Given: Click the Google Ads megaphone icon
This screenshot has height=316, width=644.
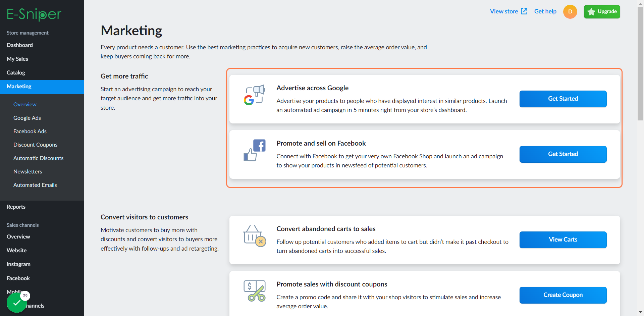Looking at the screenshot, I should pos(254,95).
